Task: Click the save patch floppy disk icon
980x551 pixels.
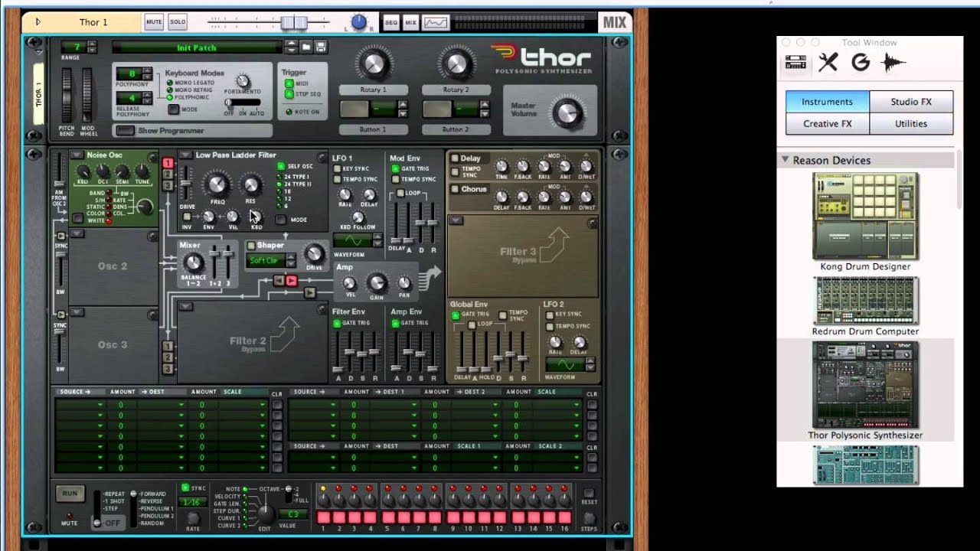Action: click(x=321, y=47)
